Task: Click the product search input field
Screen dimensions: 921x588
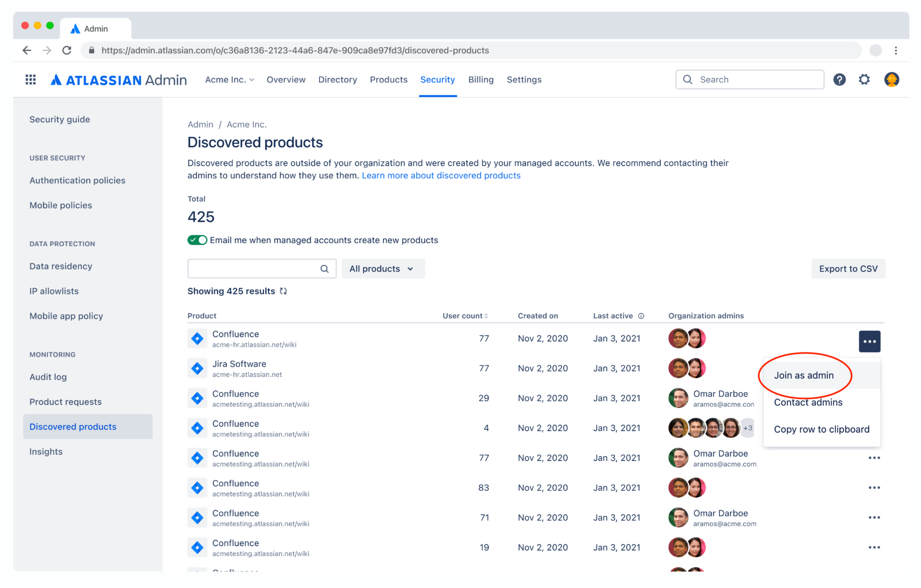Action: click(x=252, y=269)
